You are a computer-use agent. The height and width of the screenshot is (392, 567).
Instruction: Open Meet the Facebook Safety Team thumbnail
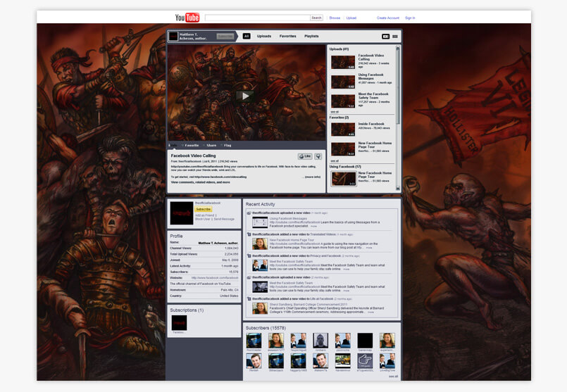tap(343, 101)
